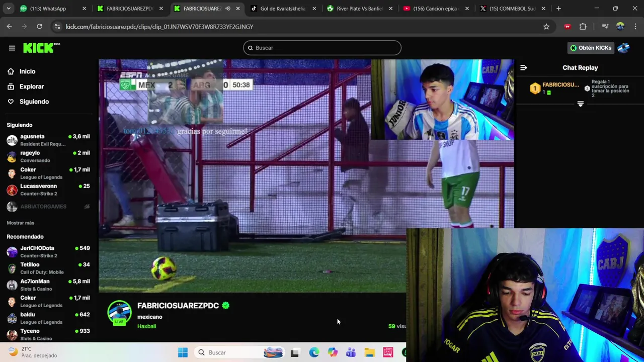Open the Chrome extensions puzzle icon

click(583, 27)
